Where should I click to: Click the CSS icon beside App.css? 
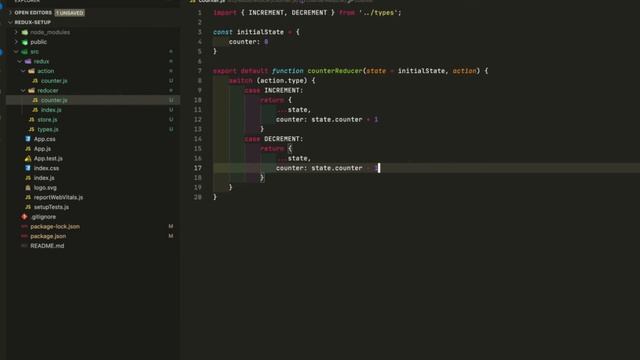click(x=28, y=139)
